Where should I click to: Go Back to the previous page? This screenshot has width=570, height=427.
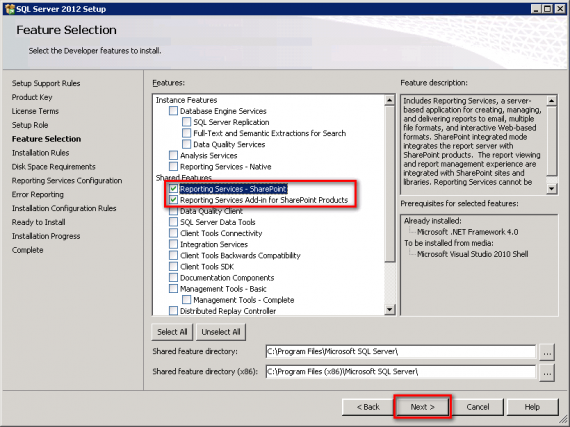pyautogui.click(x=368, y=407)
